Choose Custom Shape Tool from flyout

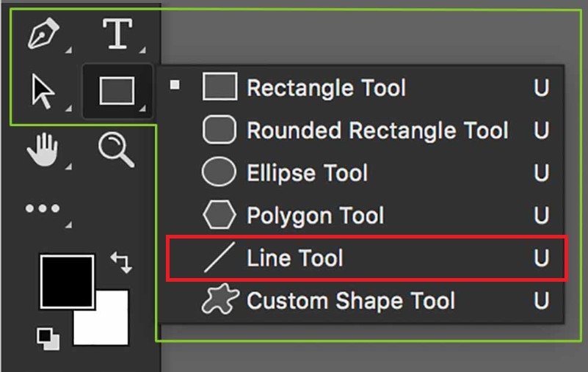[351, 301]
